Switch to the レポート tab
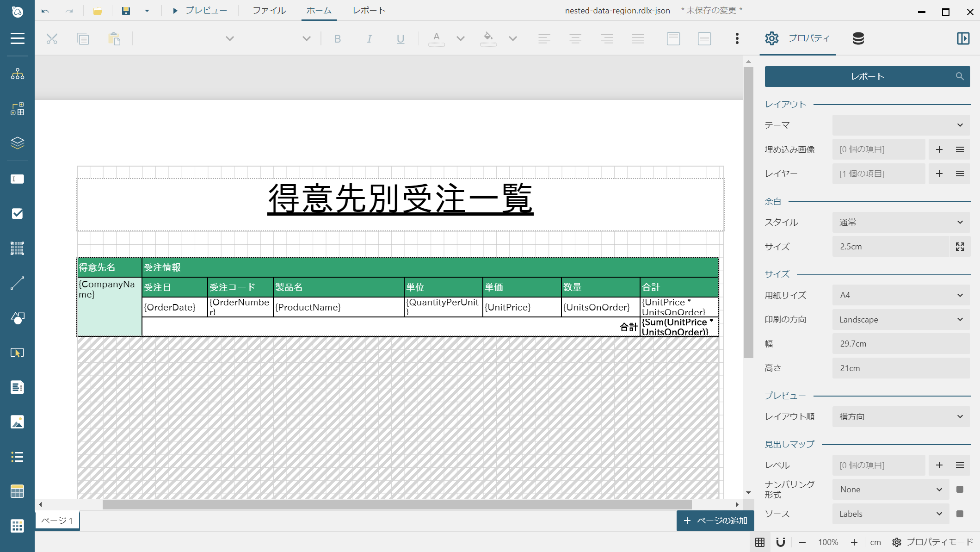This screenshot has width=980, height=552. pos(369,11)
